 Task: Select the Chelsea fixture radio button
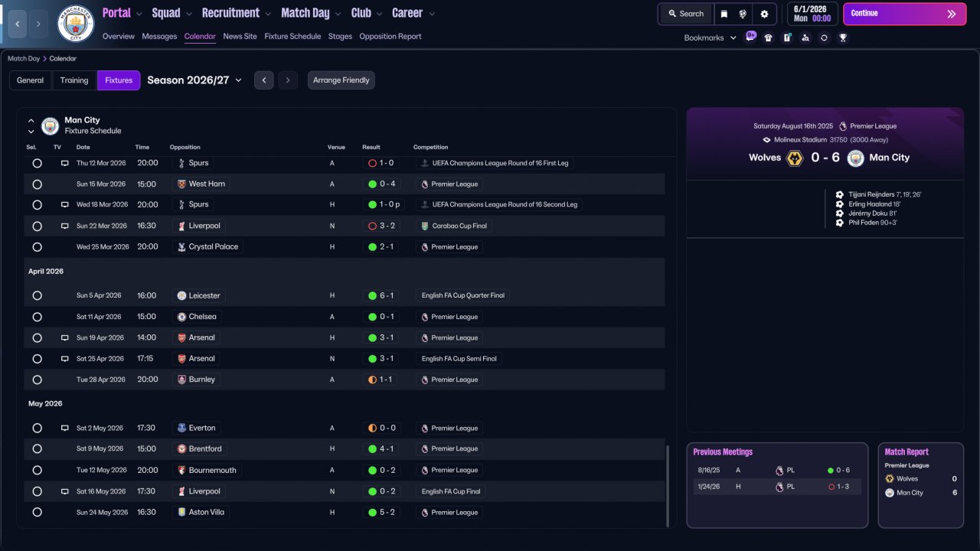click(x=37, y=317)
